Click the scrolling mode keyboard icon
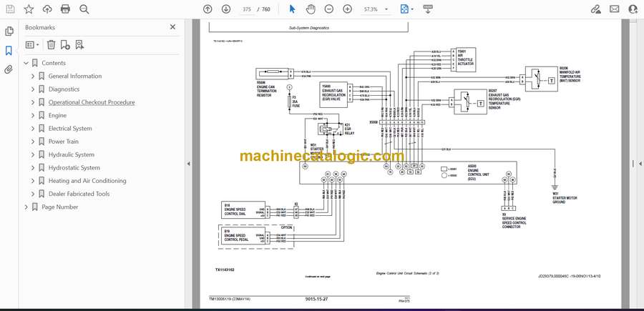Screen dimensions: 644x311 428,9
